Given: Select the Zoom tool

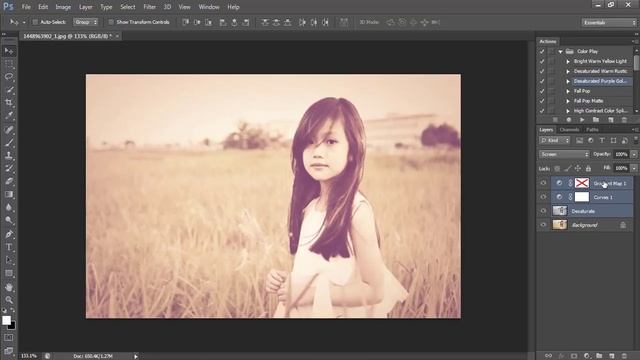Looking at the screenshot, I should tap(9, 300).
